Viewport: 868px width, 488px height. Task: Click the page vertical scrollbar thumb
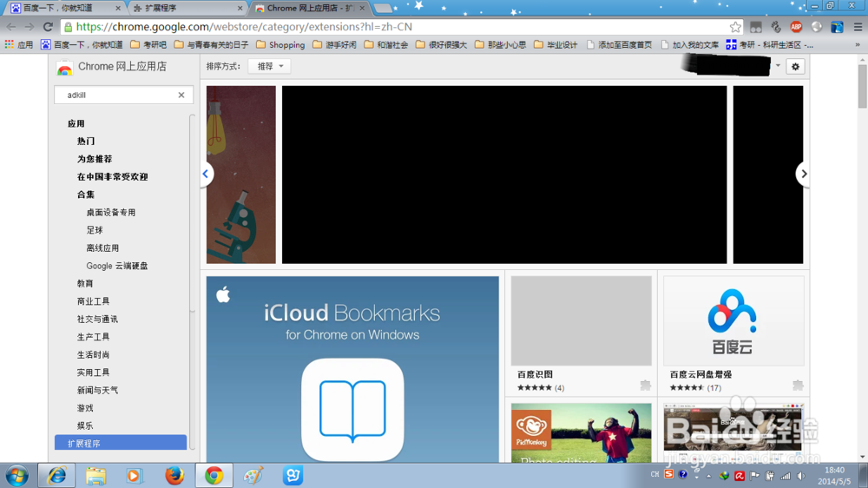click(863, 86)
